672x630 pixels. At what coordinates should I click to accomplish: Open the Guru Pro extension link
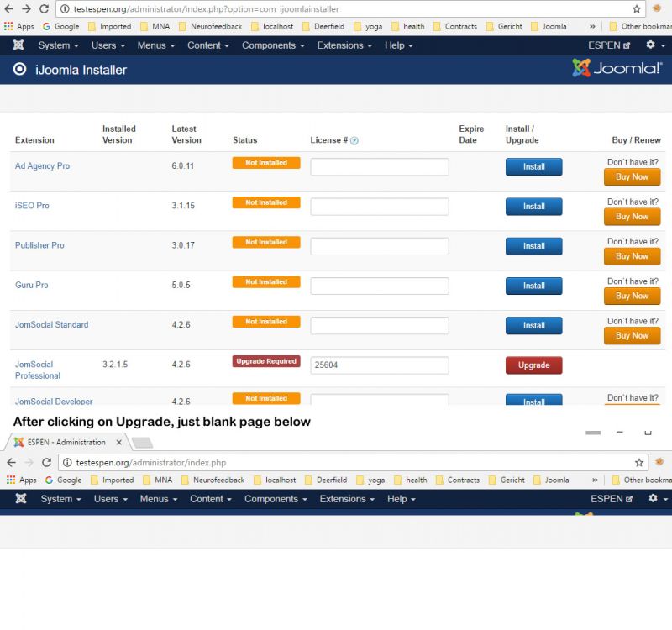click(31, 285)
